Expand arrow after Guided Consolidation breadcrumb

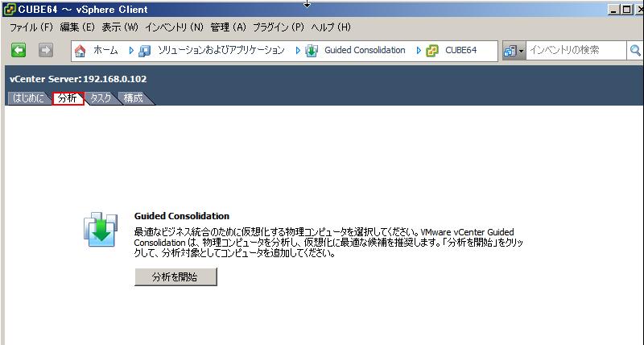click(419, 51)
